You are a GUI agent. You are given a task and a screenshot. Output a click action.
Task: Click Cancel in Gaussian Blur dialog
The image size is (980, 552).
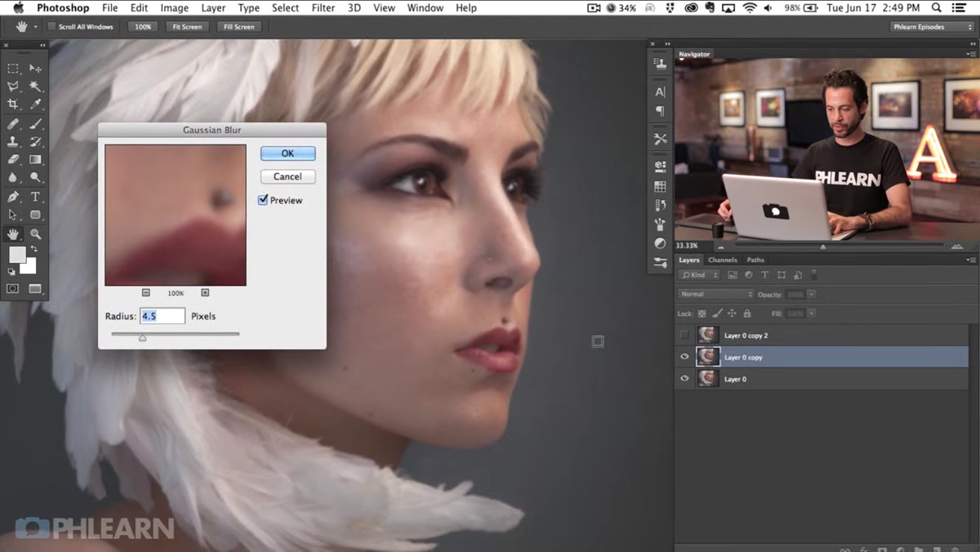[x=287, y=176]
